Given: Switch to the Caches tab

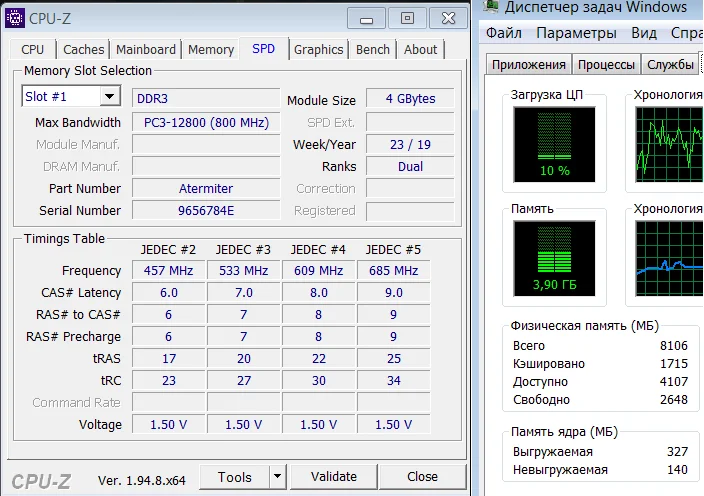Looking at the screenshot, I should [84, 49].
